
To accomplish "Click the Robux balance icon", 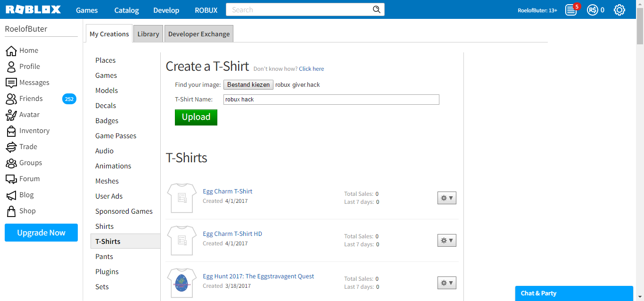I will (593, 10).
